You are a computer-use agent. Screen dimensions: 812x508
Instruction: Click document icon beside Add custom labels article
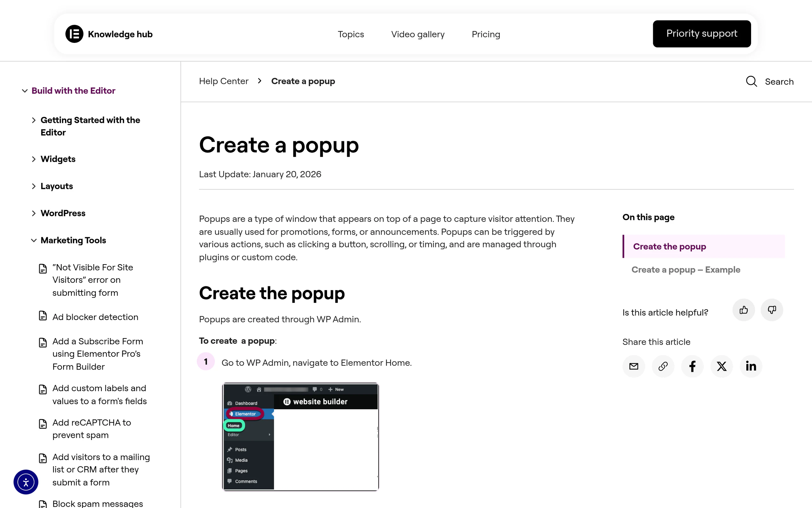(x=43, y=390)
